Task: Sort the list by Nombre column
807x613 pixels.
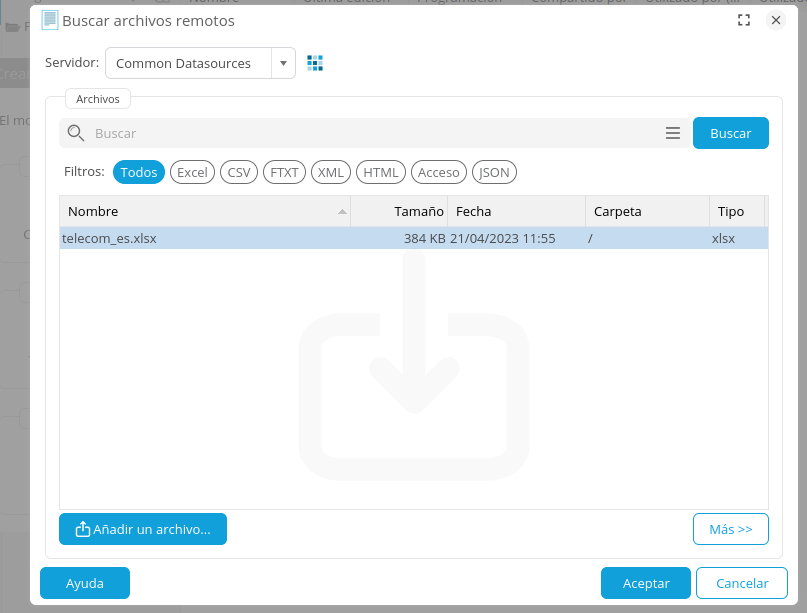Action: click(200, 211)
